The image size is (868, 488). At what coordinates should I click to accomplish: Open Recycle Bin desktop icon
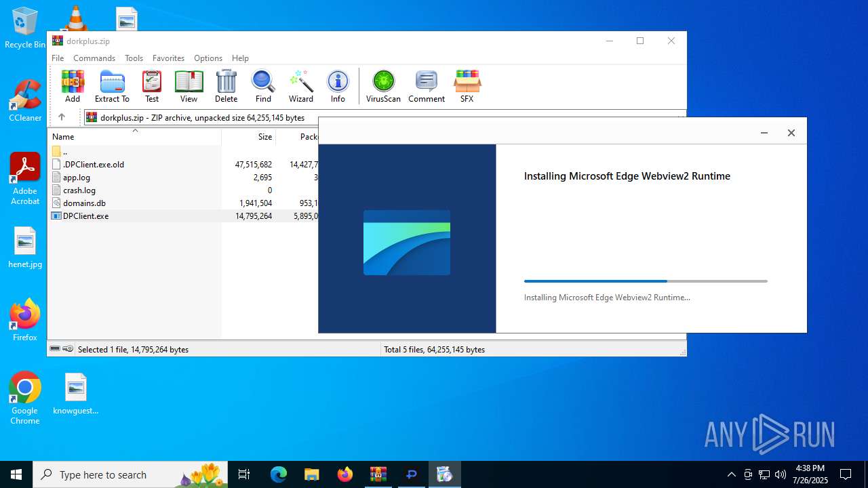tap(25, 28)
